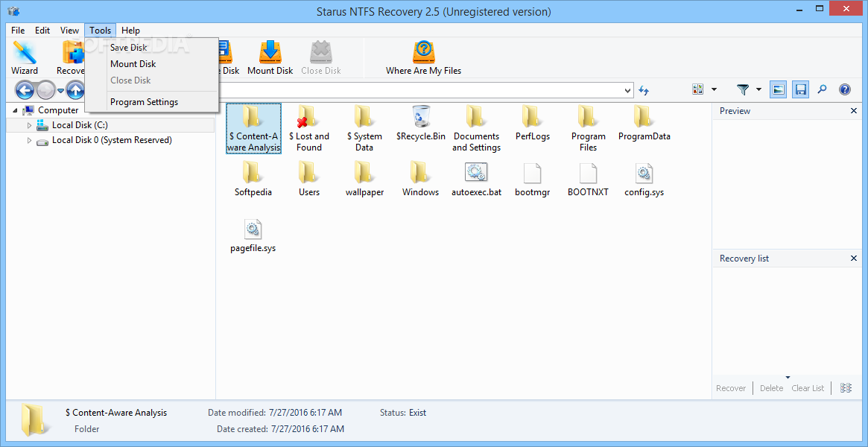Click the Clear List button
This screenshot has width=868, height=447.
point(808,388)
